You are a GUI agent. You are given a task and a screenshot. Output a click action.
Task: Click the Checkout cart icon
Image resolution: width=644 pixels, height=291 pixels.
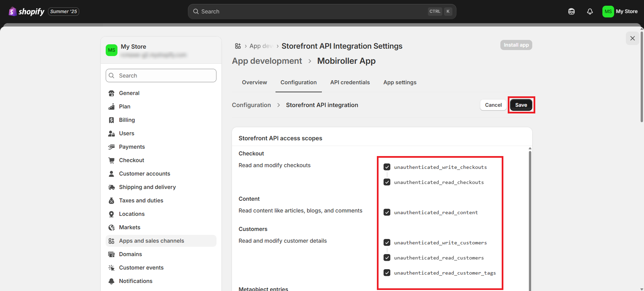[111, 160]
